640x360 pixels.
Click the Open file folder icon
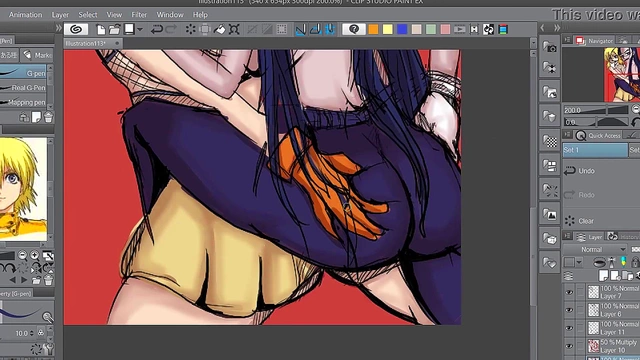click(x=115, y=29)
